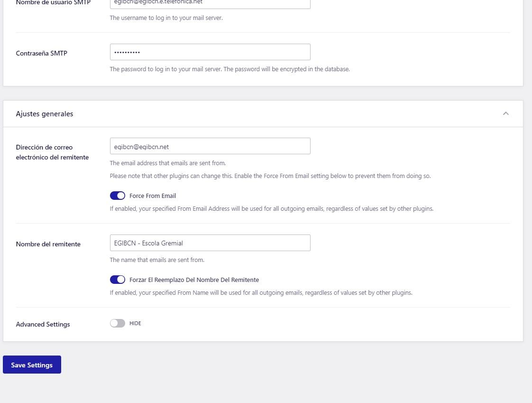Focus the Nombre de usuario SMTP field
Screen dimensions: 532x403
pos(210,3)
